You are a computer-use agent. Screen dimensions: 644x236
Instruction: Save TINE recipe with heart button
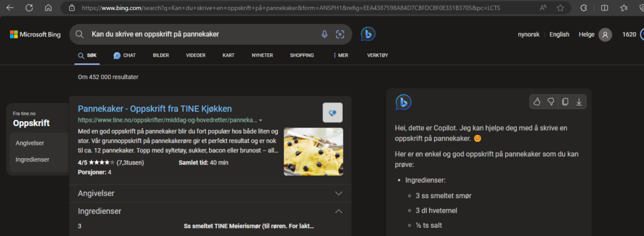coord(333,113)
